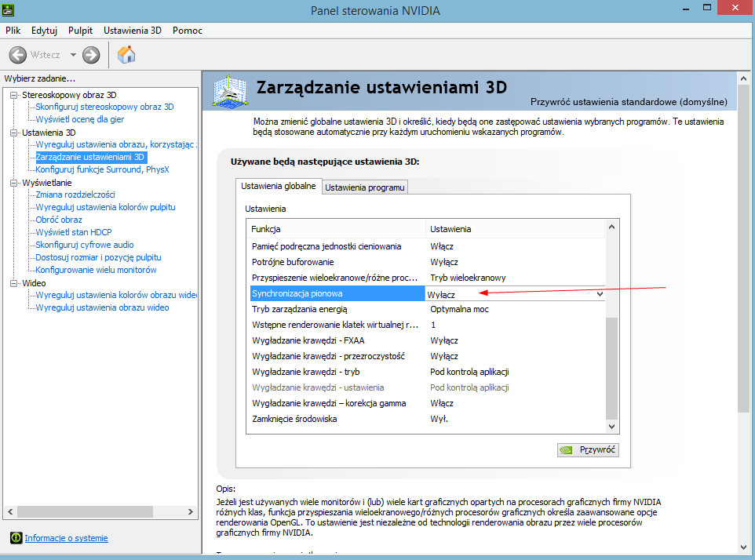Select Zmiana rozdzielczości in the tree
The width and height of the screenshot is (755, 560).
[75, 195]
